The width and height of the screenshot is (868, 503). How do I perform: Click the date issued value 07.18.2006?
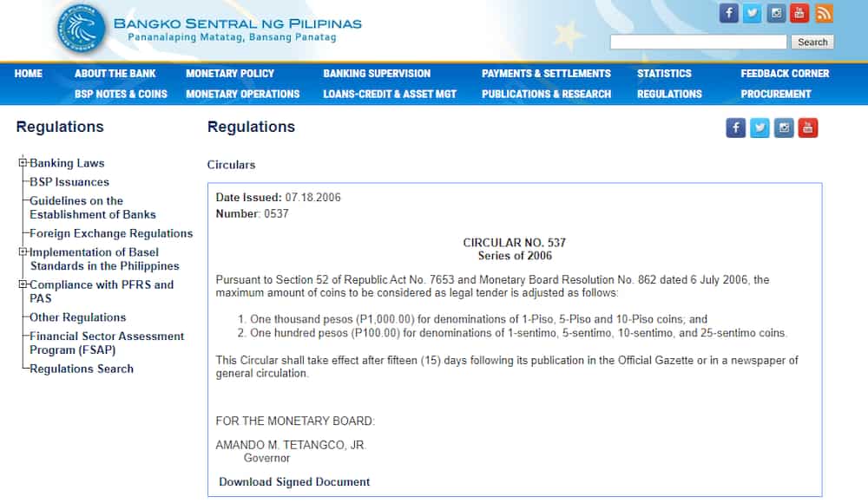[312, 198]
